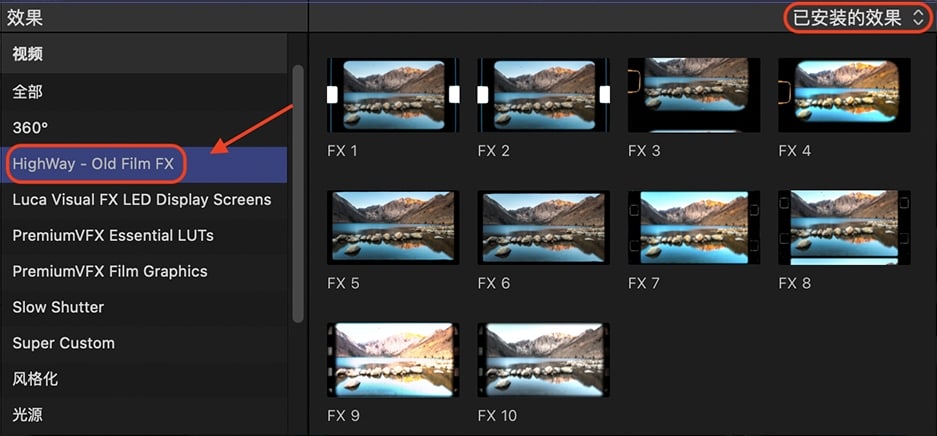
Task: Select the FX 6 effect thumbnail
Action: click(x=543, y=228)
